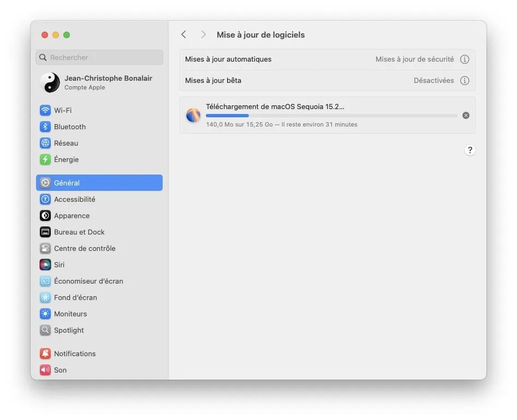
Task: Click Désactivées value
Action: [433, 80]
